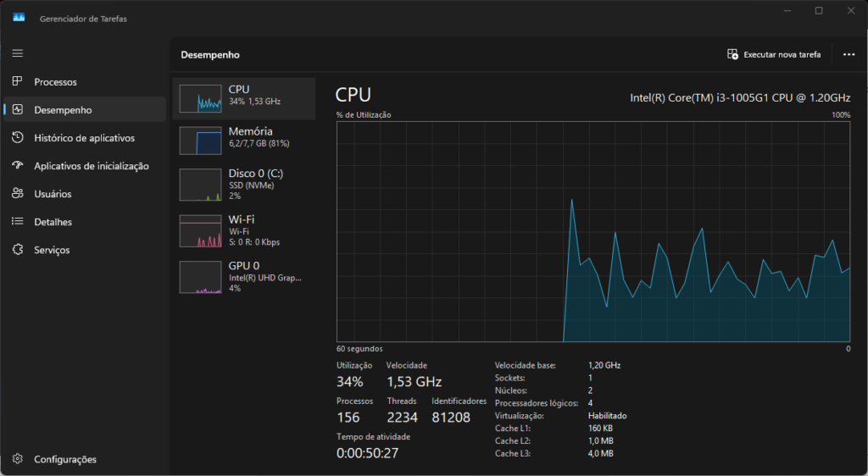Click the Intel(R) Core(TM) i3-1005G1 processor name
The height and width of the screenshot is (476, 868).
740,98
